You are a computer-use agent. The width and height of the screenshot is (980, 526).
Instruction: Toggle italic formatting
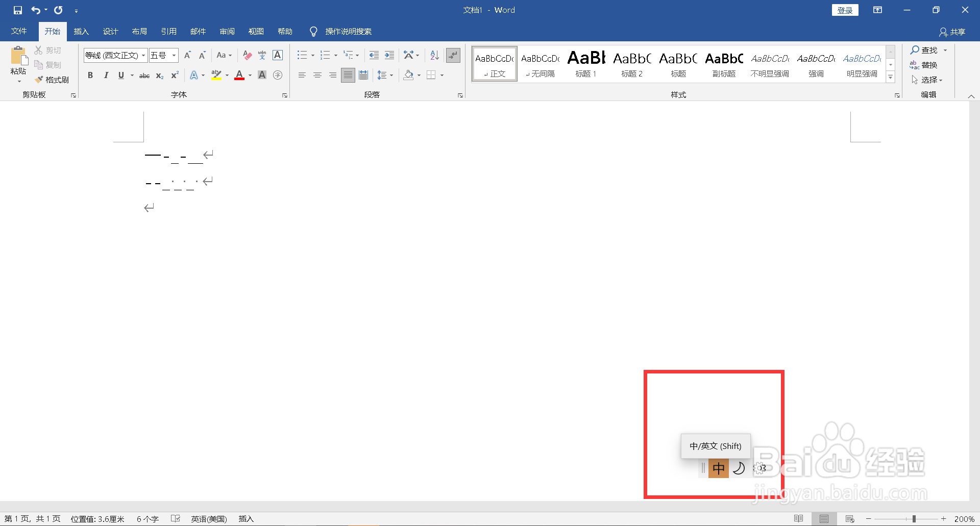click(106, 76)
